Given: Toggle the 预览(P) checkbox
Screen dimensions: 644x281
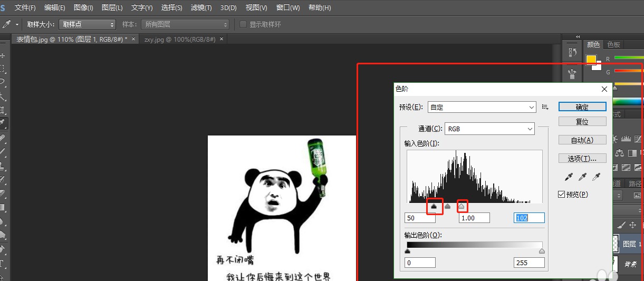Looking at the screenshot, I should click(x=562, y=195).
